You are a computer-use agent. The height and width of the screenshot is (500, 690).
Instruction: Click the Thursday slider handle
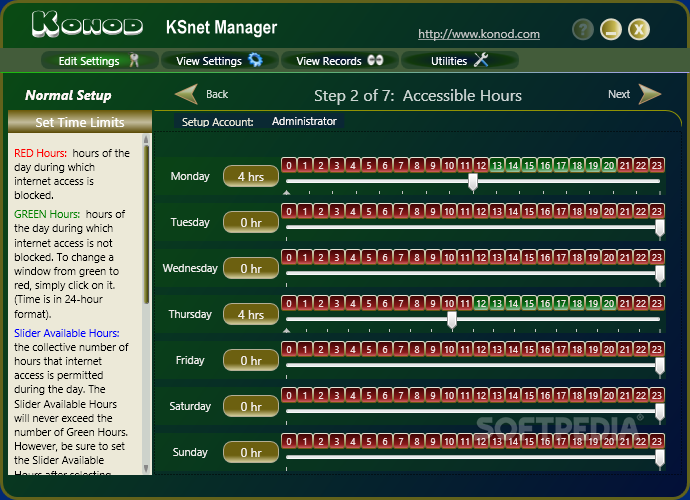tap(452, 320)
